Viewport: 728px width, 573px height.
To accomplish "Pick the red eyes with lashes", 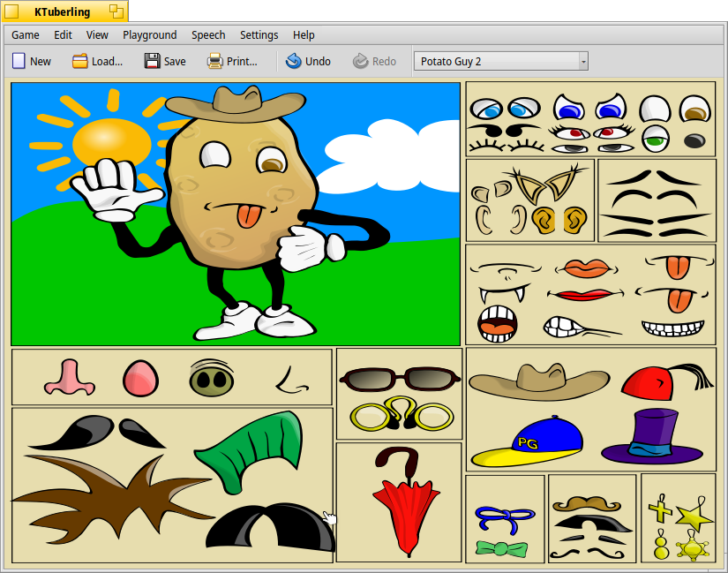I will [x=591, y=132].
